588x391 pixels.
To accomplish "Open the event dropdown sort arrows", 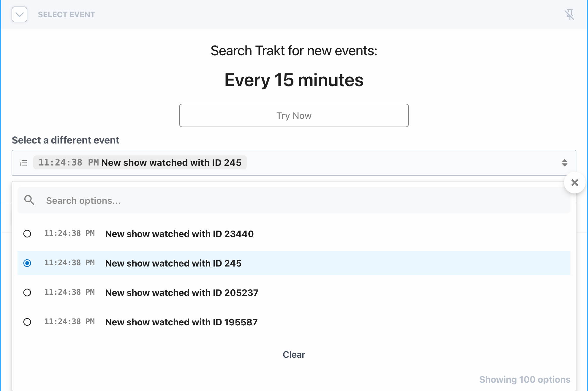I will pyautogui.click(x=564, y=163).
